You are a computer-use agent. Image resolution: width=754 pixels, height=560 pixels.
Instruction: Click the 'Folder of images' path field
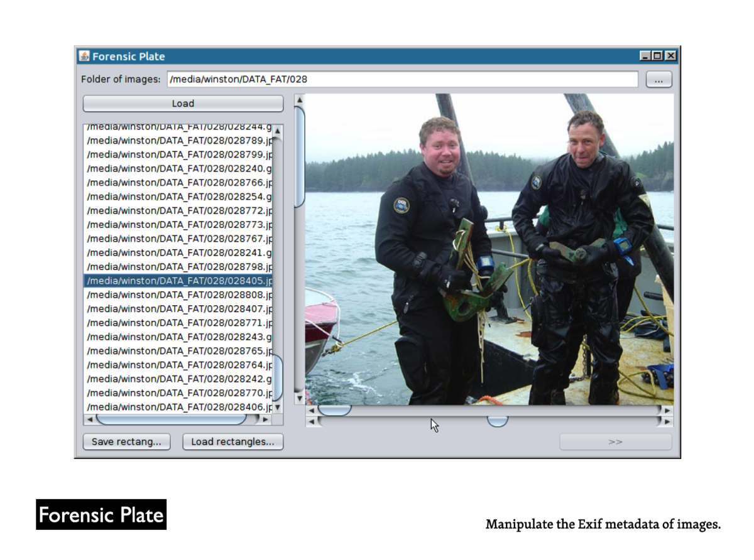pyautogui.click(x=402, y=80)
